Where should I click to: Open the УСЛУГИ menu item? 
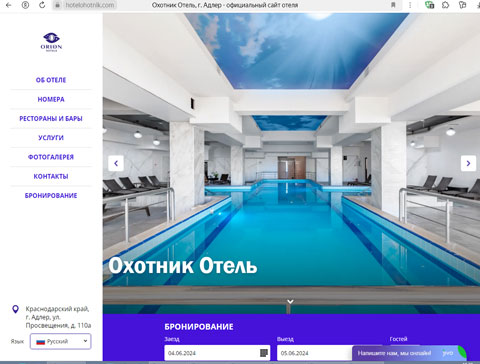51,138
